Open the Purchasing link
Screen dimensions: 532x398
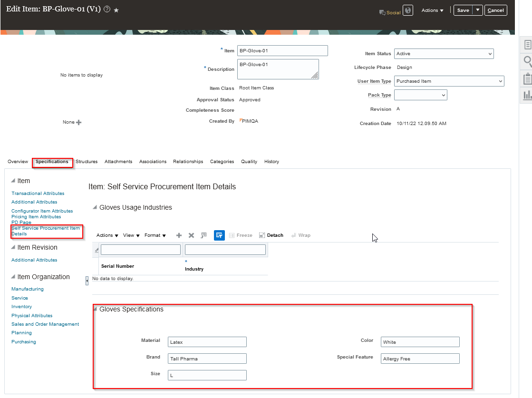tap(23, 342)
